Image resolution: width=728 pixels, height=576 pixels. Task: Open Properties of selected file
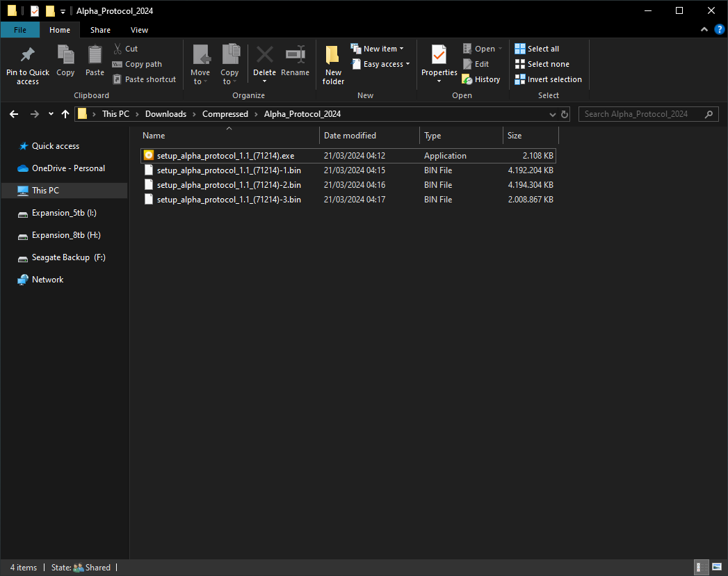[439, 64]
